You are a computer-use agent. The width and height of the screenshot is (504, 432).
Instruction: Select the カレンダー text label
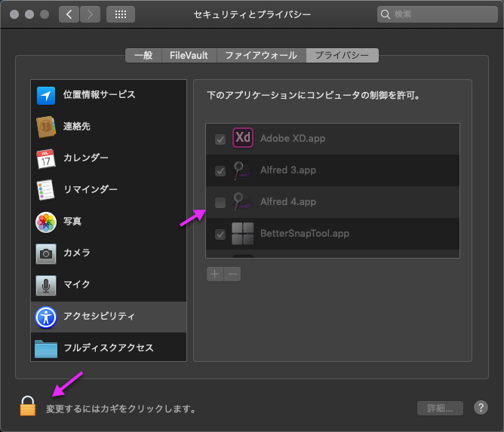[x=86, y=158]
